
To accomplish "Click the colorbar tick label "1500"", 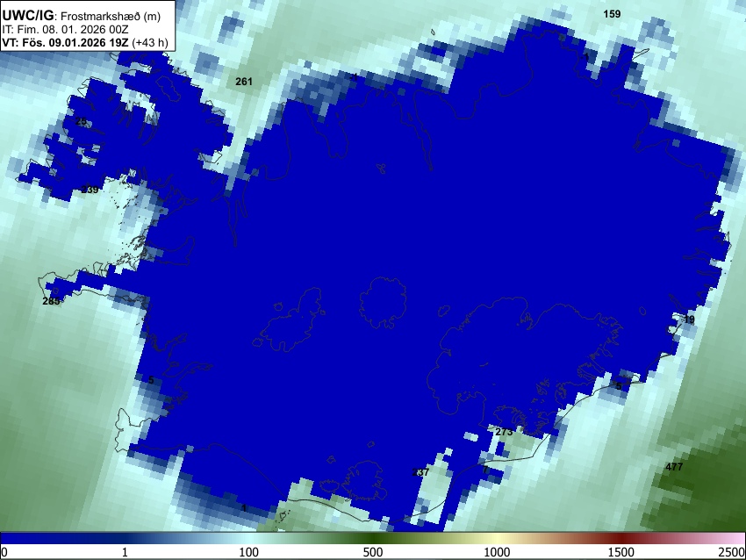I will (x=621, y=552).
